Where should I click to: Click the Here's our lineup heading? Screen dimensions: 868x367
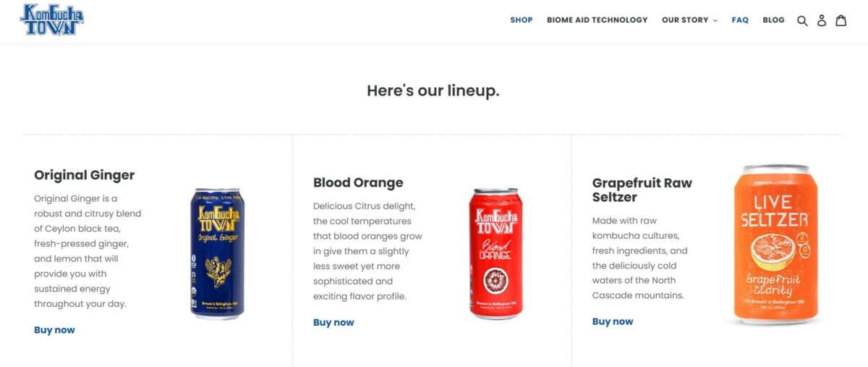pyautogui.click(x=433, y=91)
